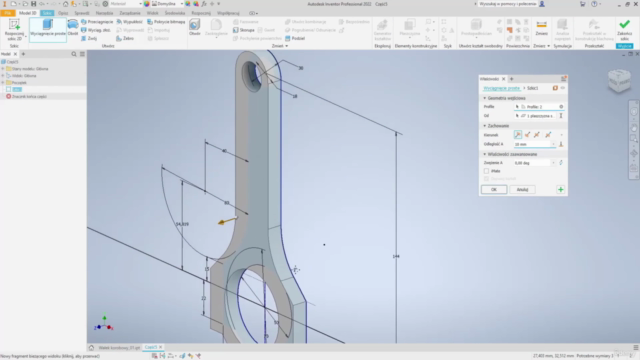Click the search icon in Model browser

click(x=74, y=54)
